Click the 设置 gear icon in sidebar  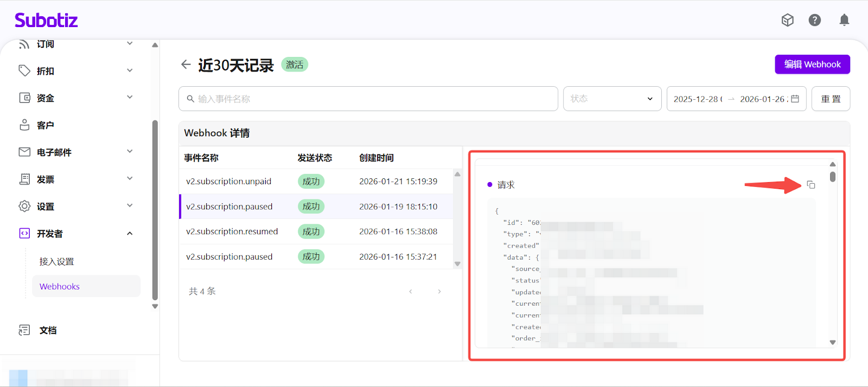24,206
